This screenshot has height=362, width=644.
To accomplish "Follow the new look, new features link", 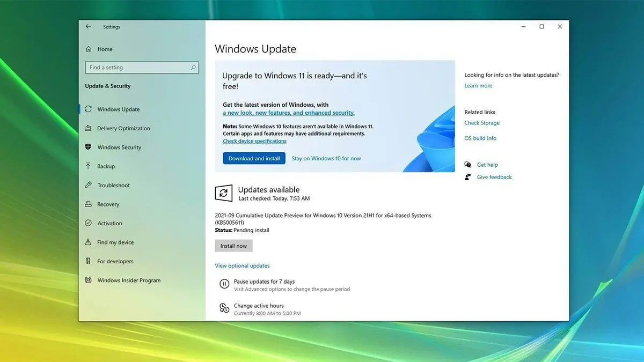I will (289, 113).
